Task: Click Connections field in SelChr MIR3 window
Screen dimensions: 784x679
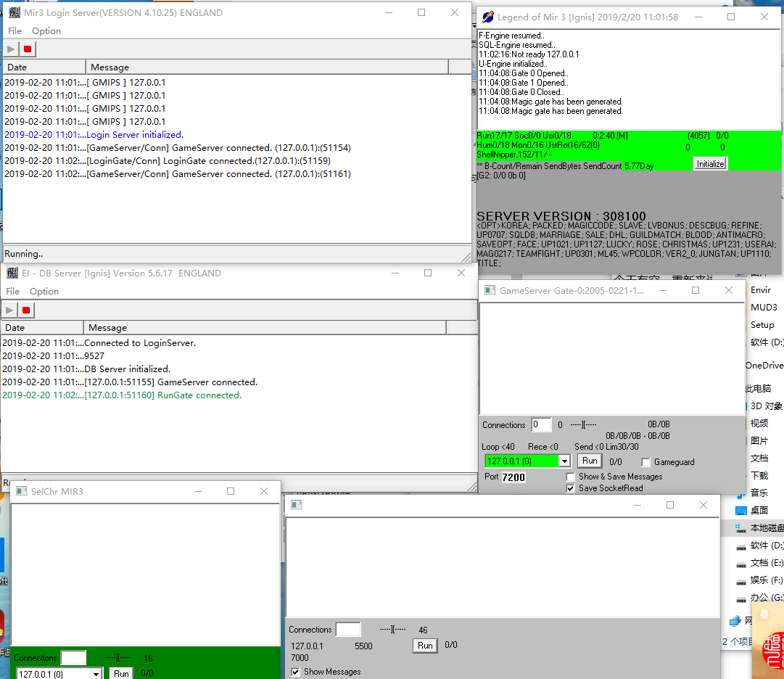Action: coord(73,657)
